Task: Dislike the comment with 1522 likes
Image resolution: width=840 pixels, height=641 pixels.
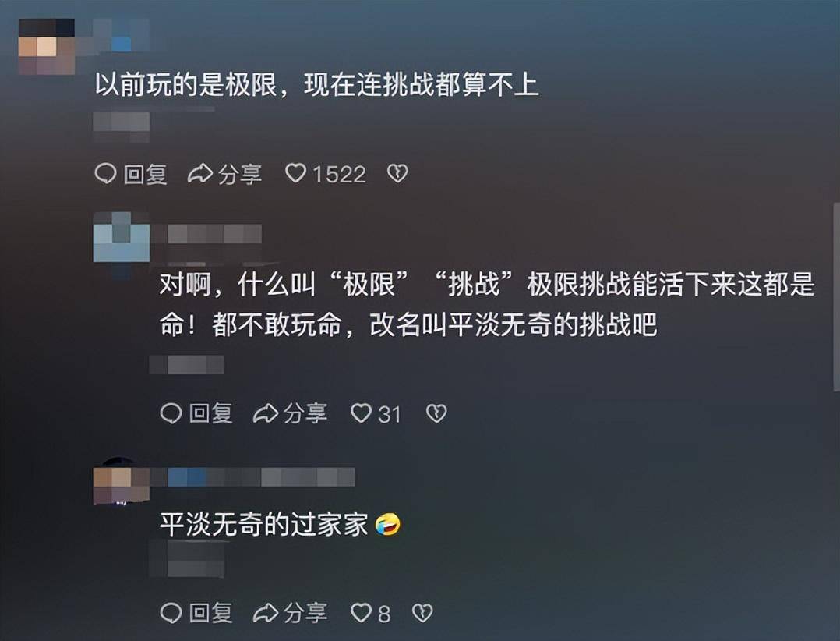Action: click(397, 173)
